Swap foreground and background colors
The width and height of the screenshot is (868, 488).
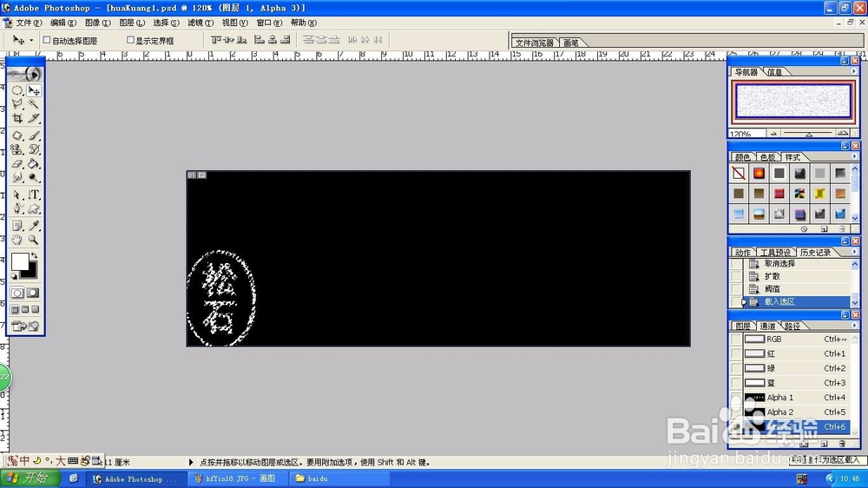coord(35,255)
